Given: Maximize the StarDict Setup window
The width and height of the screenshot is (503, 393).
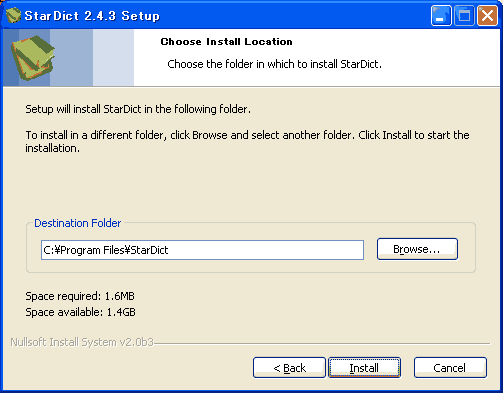Looking at the screenshot, I should 464,15.
